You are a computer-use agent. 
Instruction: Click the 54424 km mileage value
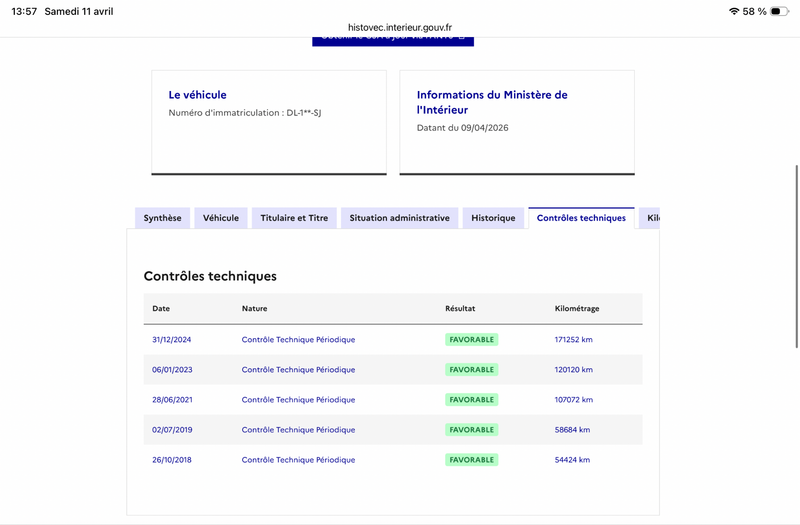(x=572, y=460)
